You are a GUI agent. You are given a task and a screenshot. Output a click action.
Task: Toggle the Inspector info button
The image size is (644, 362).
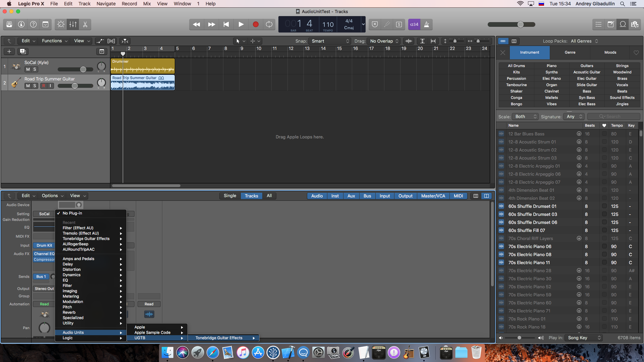coord(21,24)
